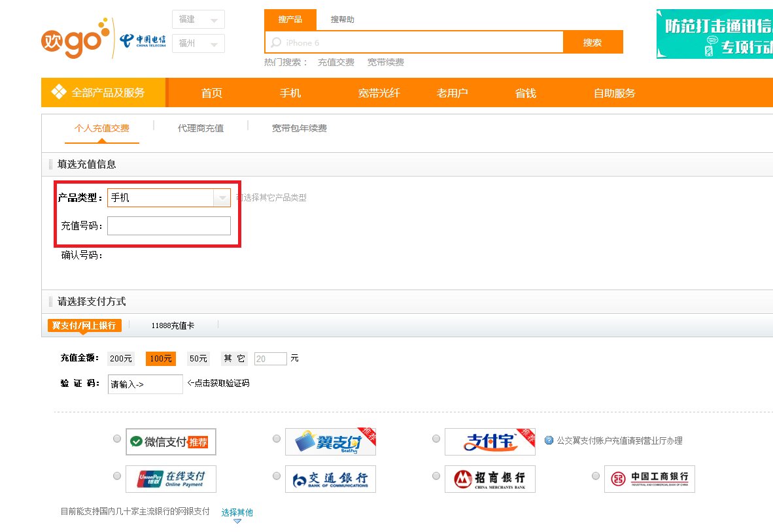The height and width of the screenshot is (532, 773).
Task: Select the radio button beside 支付宝
Action: tap(436, 439)
